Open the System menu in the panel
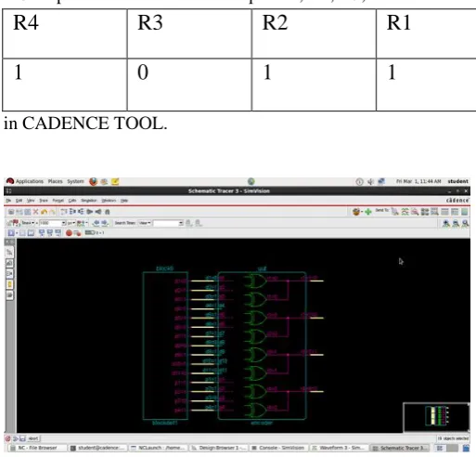The image size is (476, 457). [75, 181]
